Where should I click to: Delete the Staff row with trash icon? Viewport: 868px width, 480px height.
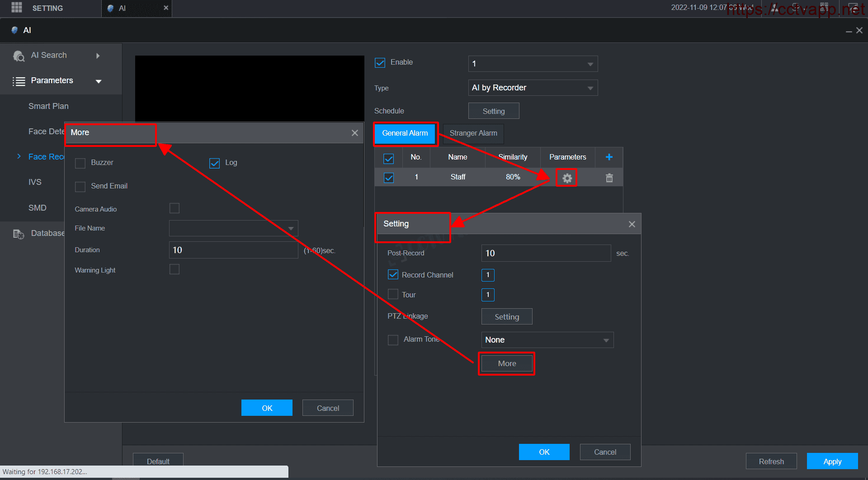[x=609, y=178]
